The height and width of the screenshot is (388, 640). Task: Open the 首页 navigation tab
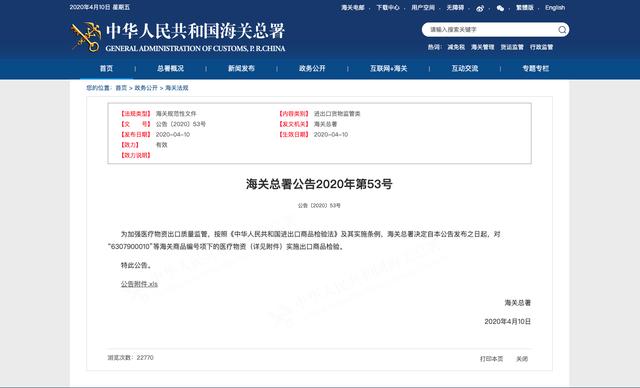pos(106,69)
